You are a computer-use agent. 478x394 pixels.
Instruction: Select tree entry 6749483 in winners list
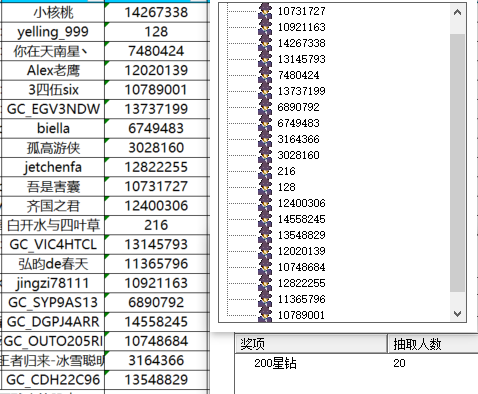tap(298, 123)
